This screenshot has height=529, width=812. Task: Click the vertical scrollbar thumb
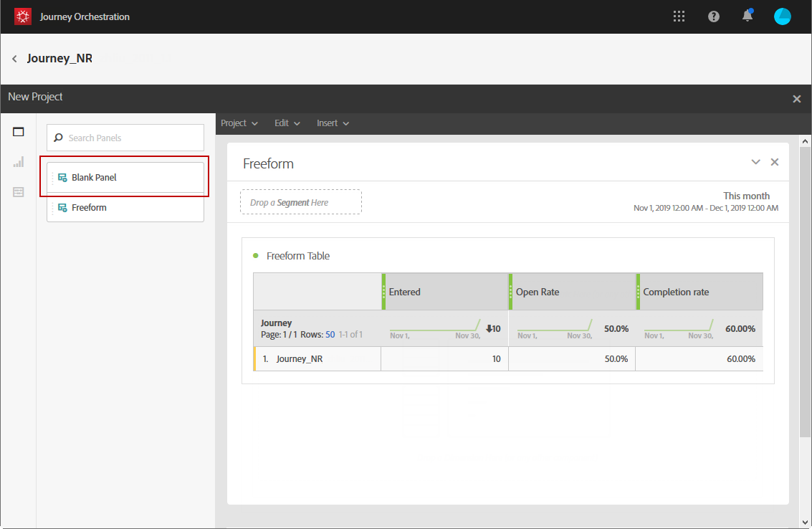[x=805, y=292]
